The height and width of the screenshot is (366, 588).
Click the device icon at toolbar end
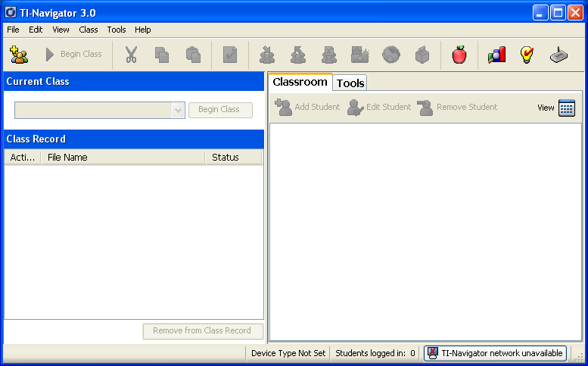click(x=558, y=55)
